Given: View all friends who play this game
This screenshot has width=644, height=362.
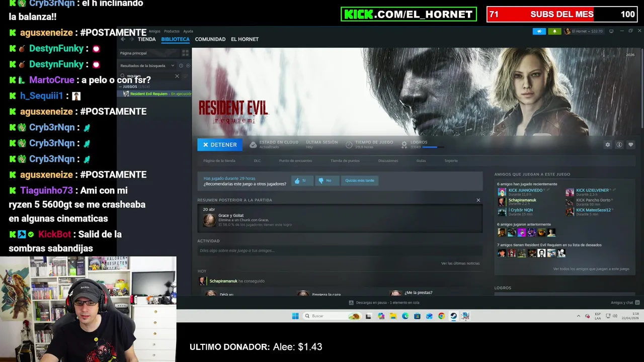Looking at the screenshot, I should pyautogui.click(x=591, y=269).
